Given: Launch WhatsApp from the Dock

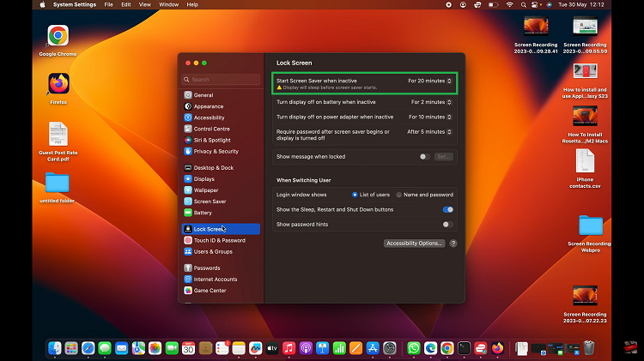Looking at the screenshot, I should [x=414, y=348].
